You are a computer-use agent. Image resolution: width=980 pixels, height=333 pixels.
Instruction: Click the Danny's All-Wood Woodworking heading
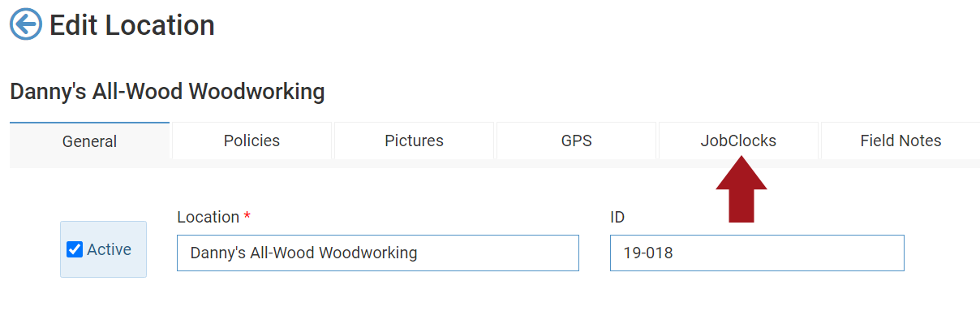[x=167, y=91]
